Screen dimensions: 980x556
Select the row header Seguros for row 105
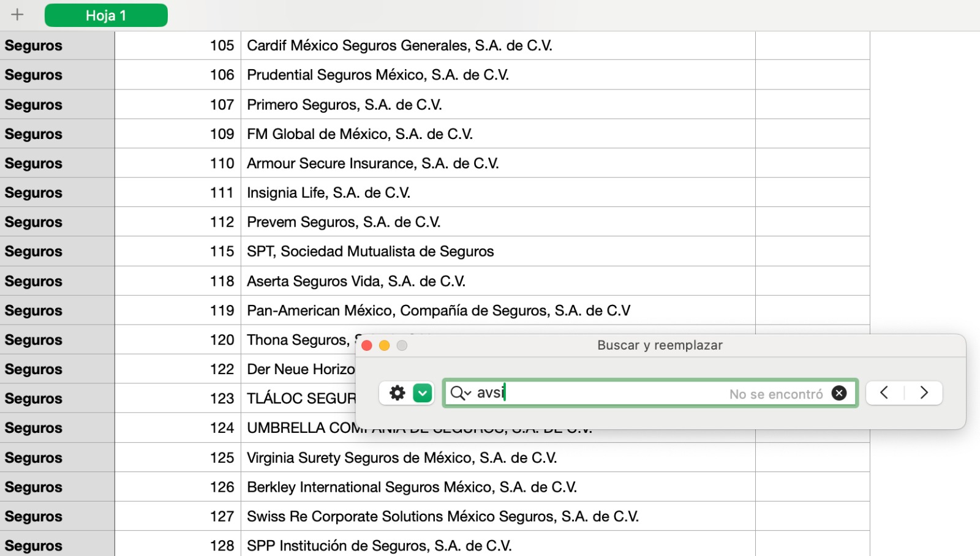pyautogui.click(x=57, y=46)
